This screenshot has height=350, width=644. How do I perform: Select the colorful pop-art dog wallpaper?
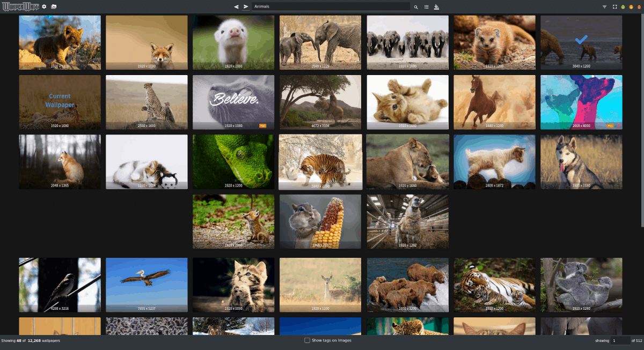(581, 102)
